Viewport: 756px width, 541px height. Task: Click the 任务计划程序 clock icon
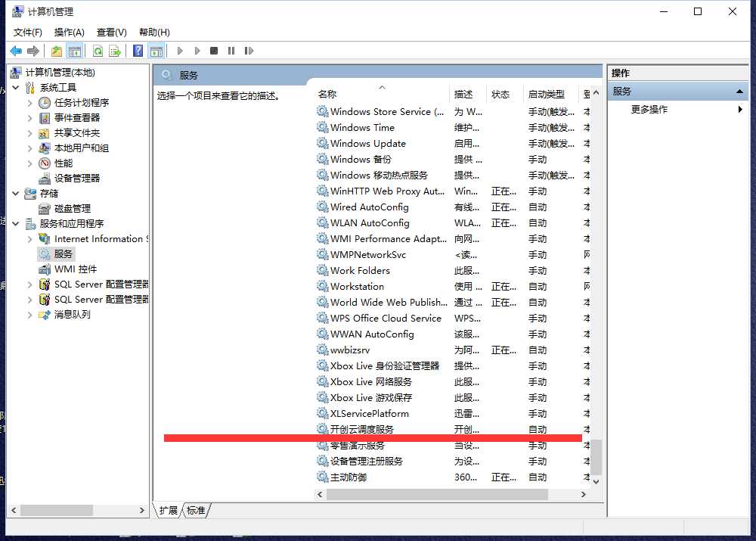(x=45, y=103)
